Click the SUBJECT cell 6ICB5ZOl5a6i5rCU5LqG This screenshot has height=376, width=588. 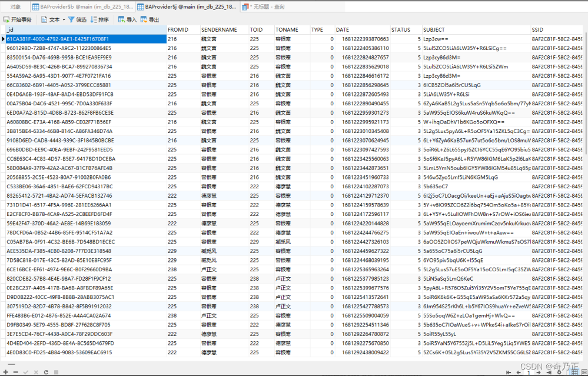[476, 85]
